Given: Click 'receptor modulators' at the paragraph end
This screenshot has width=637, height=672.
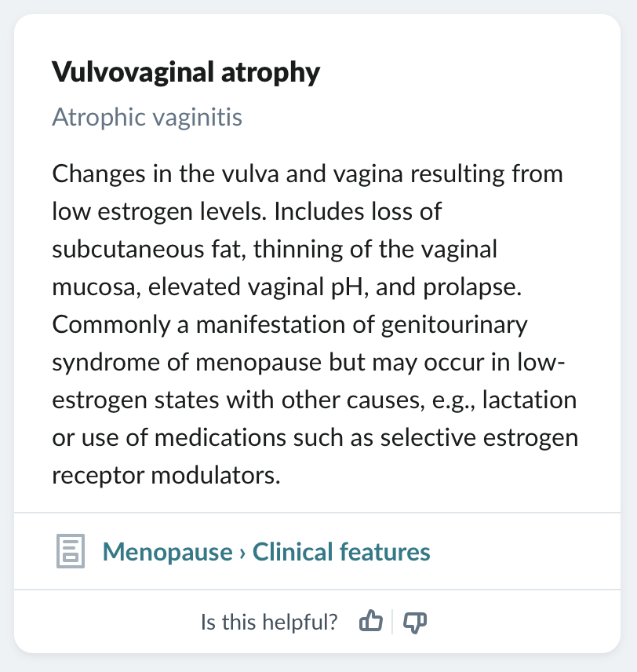Looking at the screenshot, I should click(166, 476).
